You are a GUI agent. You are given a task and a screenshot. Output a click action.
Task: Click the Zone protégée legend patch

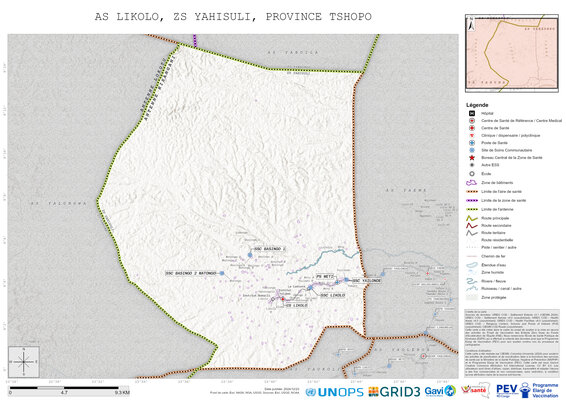click(472, 297)
